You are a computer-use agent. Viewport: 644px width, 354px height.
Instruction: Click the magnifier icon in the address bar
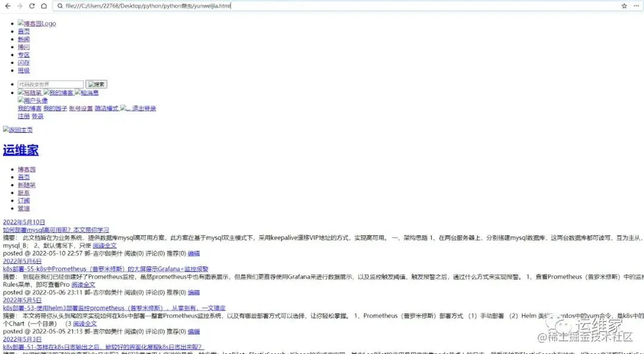coord(60,6)
